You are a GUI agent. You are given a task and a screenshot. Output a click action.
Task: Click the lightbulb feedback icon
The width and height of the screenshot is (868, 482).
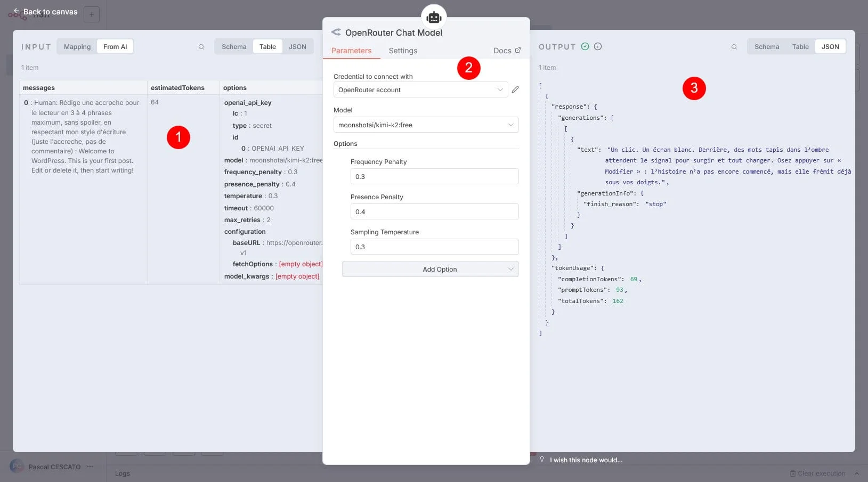click(542, 460)
